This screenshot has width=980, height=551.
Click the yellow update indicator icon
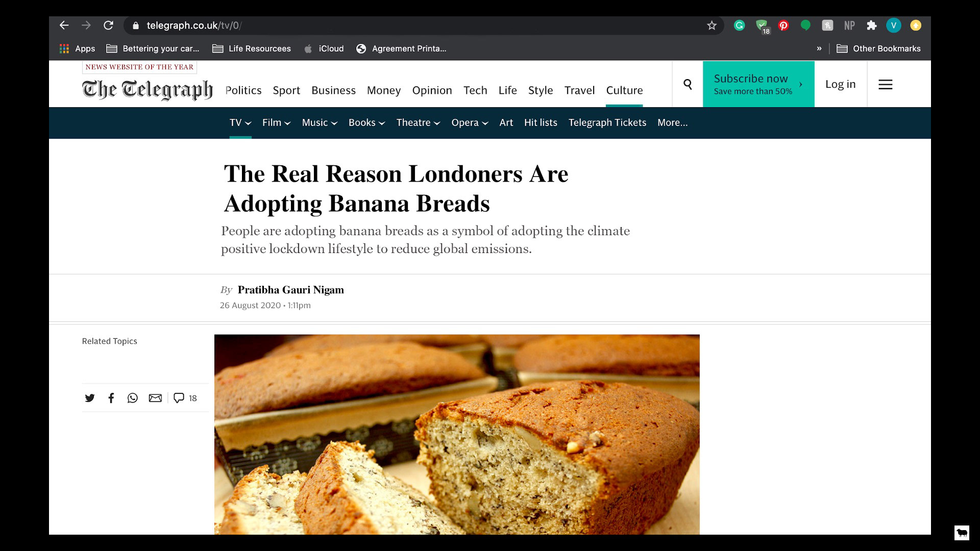coord(916,25)
